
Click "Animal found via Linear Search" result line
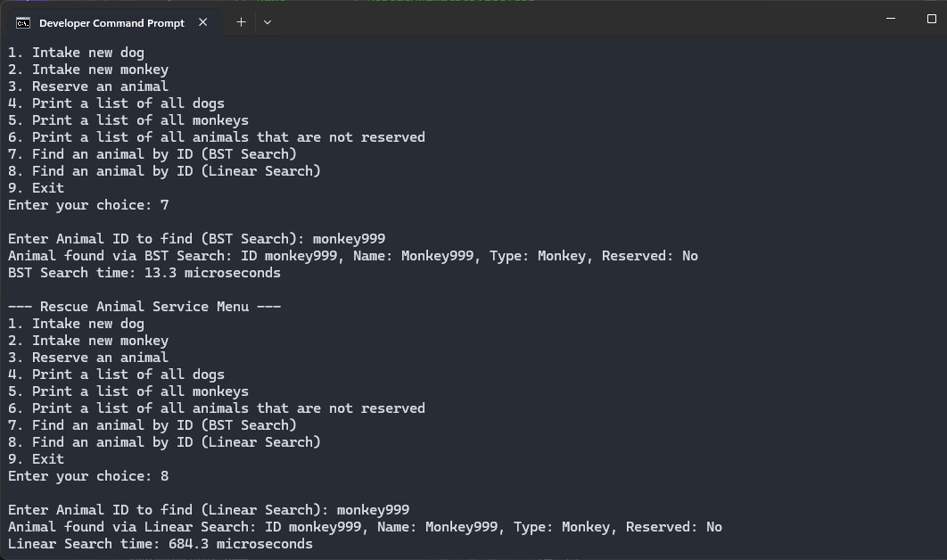pos(365,527)
